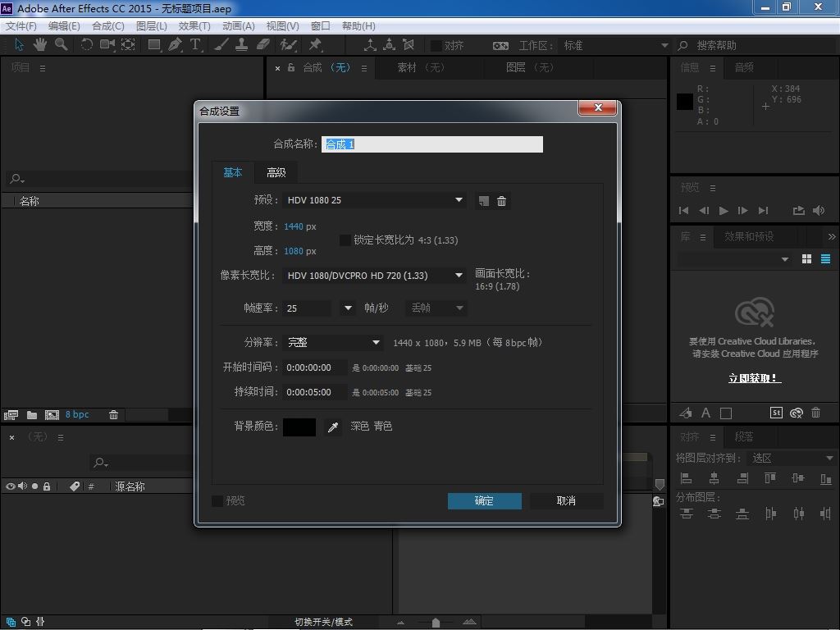Select the Pan Behind anchor tool
This screenshot has width=840, height=630.
pos(128,44)
